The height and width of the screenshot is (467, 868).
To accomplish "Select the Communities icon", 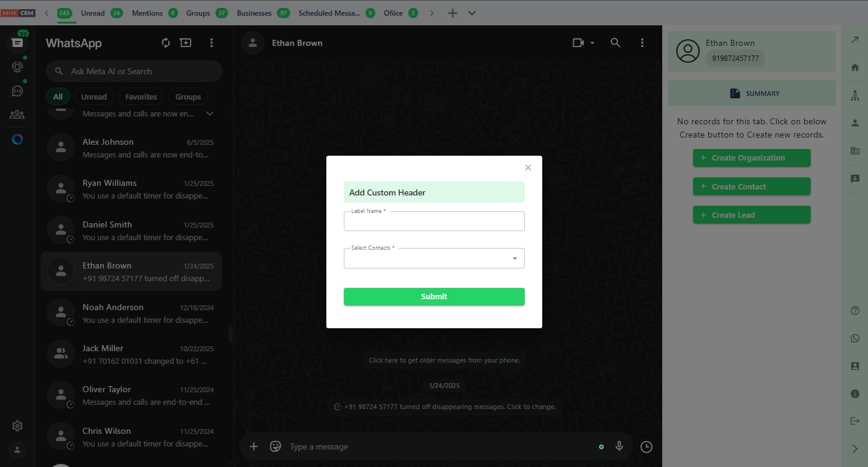I will tap(17, 113).
